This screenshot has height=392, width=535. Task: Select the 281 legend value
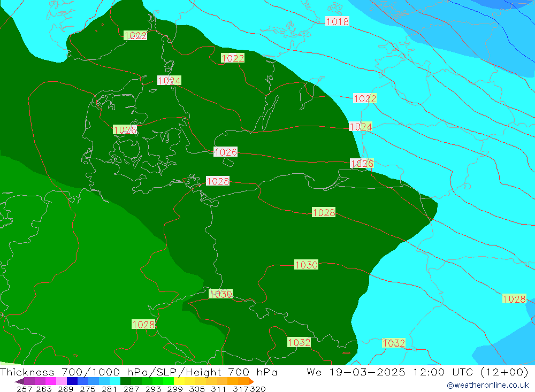tap(109, 389)
